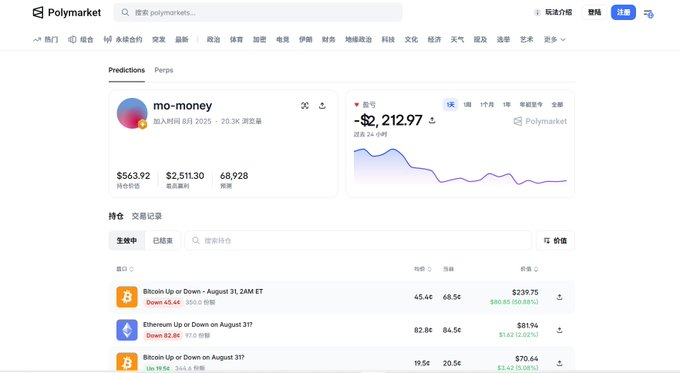The width and height of the screenshot is (680, 373).
Task: Click the mo-money profile avatar
Action: click(x=132, y=113)
